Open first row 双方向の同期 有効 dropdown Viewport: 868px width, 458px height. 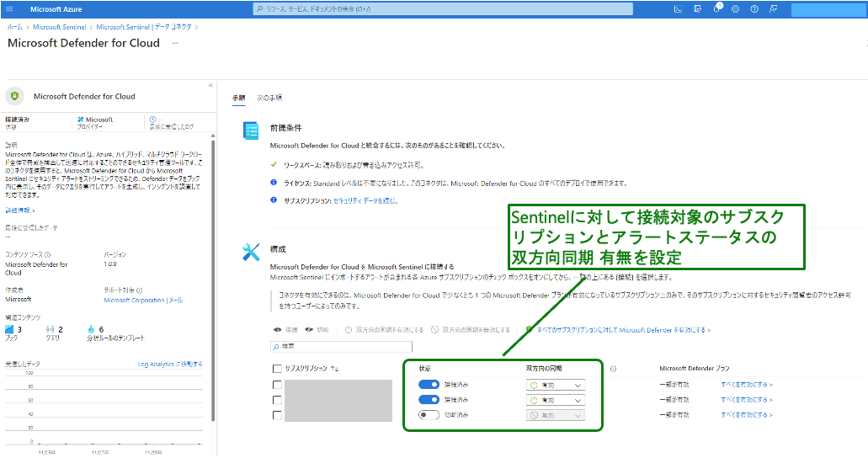tap(555, 385)
